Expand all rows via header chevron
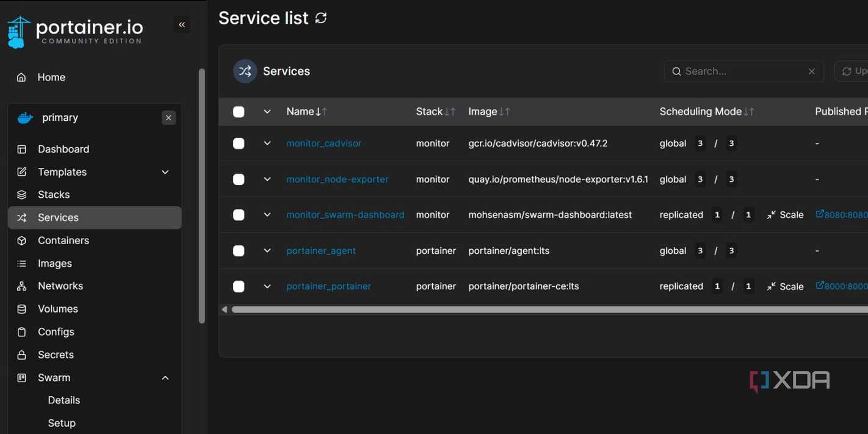Screen dimensions: 868x434 pos(267,112)
